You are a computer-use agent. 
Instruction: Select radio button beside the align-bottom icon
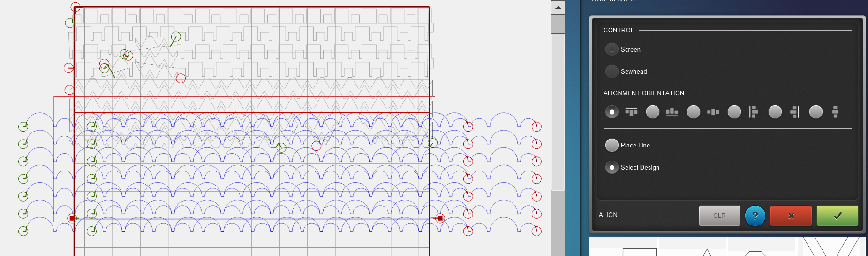click(653, 112)
